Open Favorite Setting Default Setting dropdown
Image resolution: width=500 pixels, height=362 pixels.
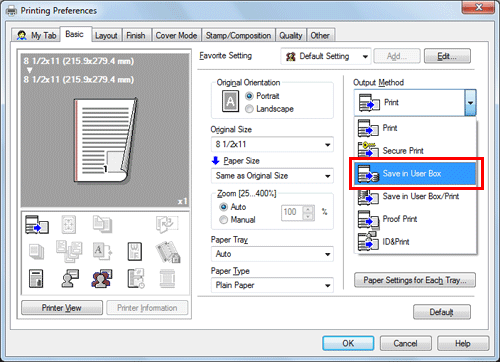326,56
